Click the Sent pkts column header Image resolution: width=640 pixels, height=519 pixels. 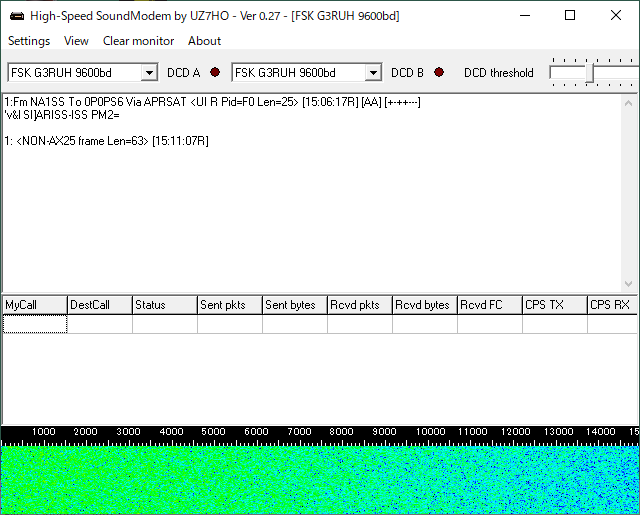[230, 305]
